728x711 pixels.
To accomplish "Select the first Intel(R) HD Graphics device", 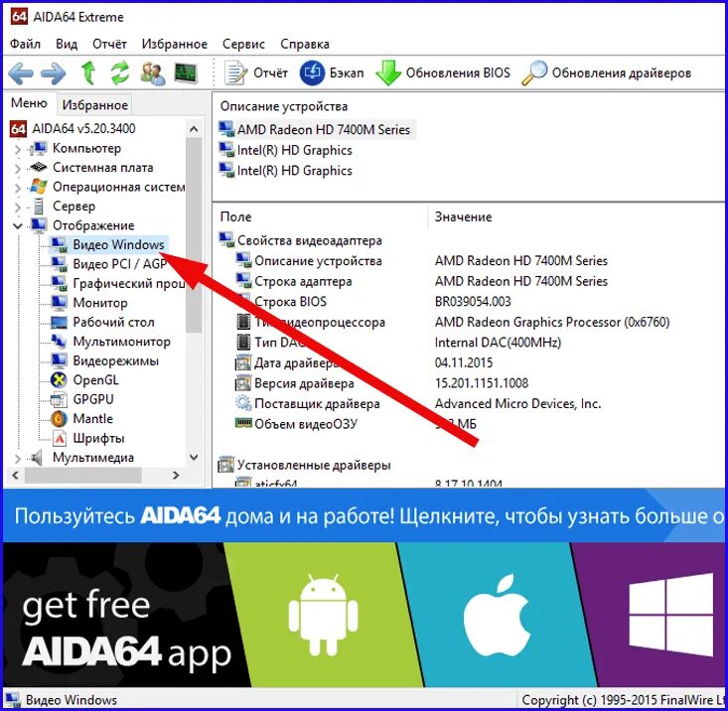I will coord(286,150).
